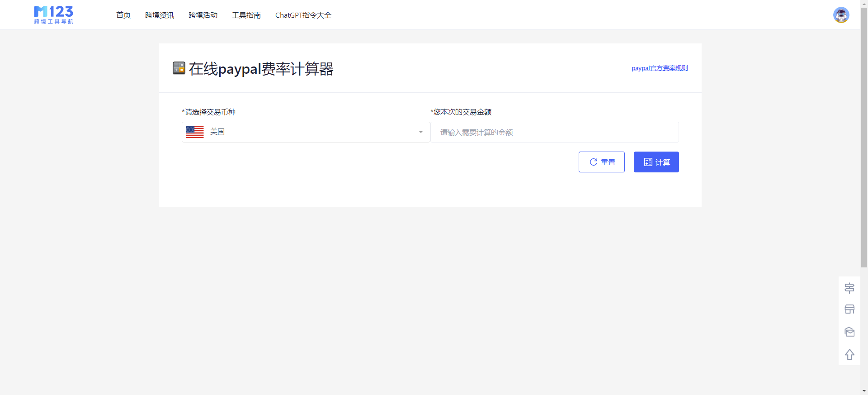Click the 在线paypal费率计算器 heading
The height and width of the screenshot is (395, 868).
(x=261, y=69)
